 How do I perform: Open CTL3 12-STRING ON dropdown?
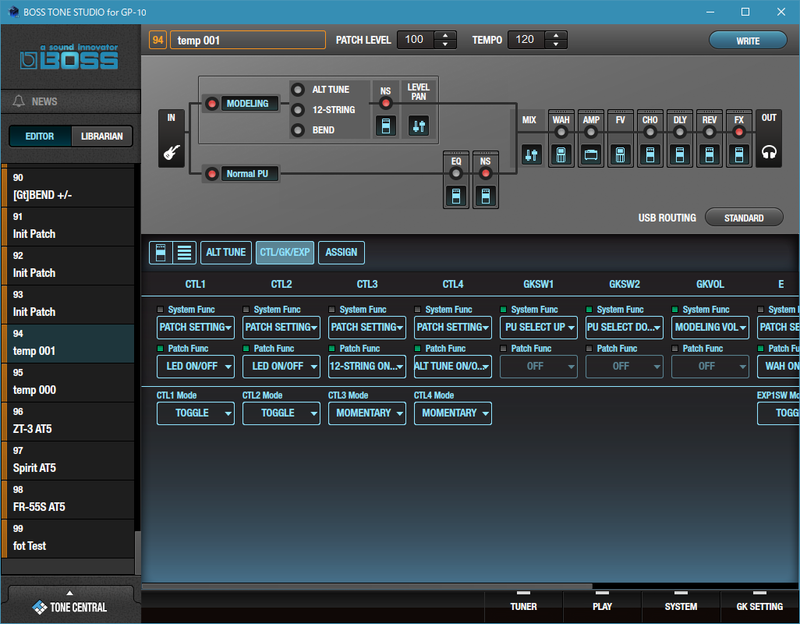(367, 366)
